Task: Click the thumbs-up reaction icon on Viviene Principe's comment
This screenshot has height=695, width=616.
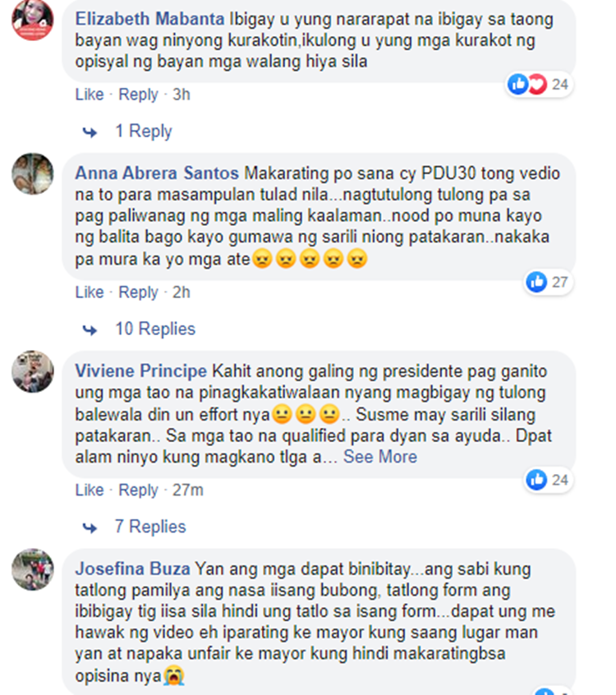Action: [536, 480]
